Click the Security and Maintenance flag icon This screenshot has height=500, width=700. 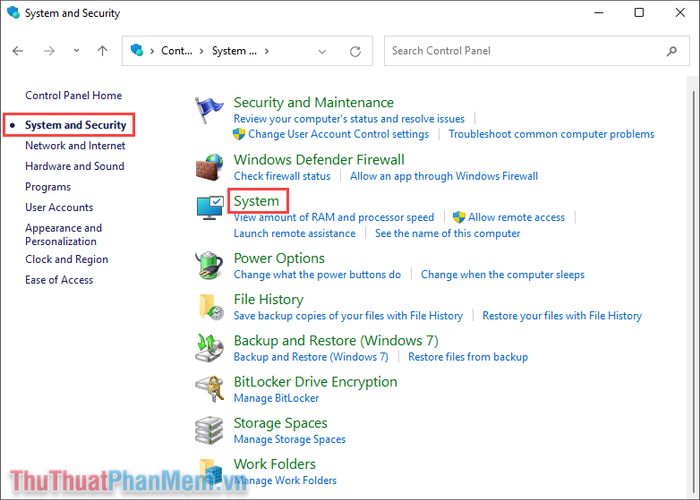pyautogui.click(x=209, y=110)
